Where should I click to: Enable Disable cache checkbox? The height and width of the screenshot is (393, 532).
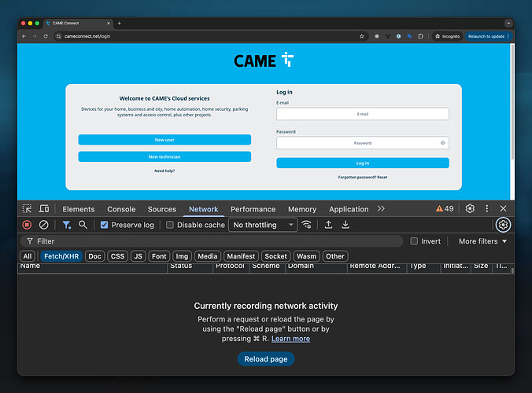170,225
